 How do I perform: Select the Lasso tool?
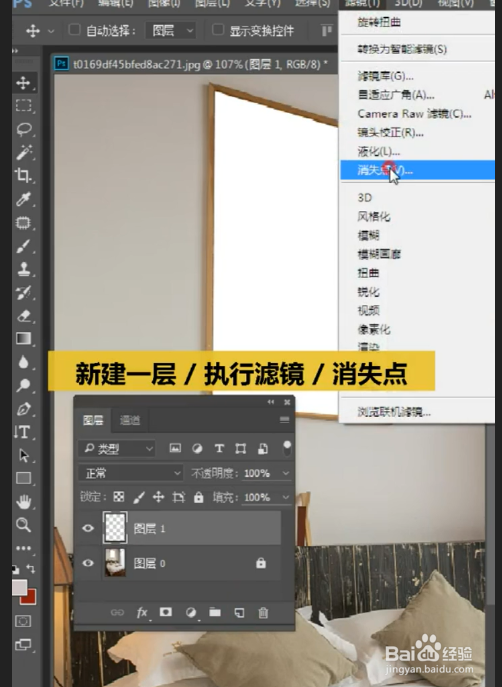click(x=23, y=129)
